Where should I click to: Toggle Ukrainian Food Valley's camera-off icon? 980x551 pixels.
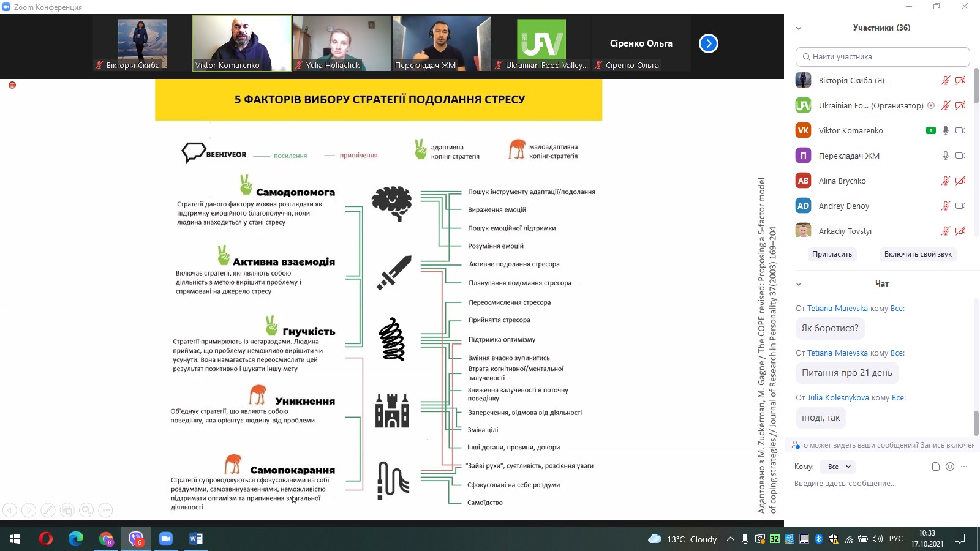pos(960,105)
